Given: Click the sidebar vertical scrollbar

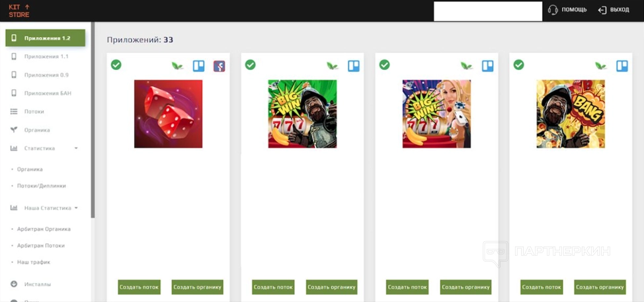Looking at the screenshot, I should tap(93, 120).
